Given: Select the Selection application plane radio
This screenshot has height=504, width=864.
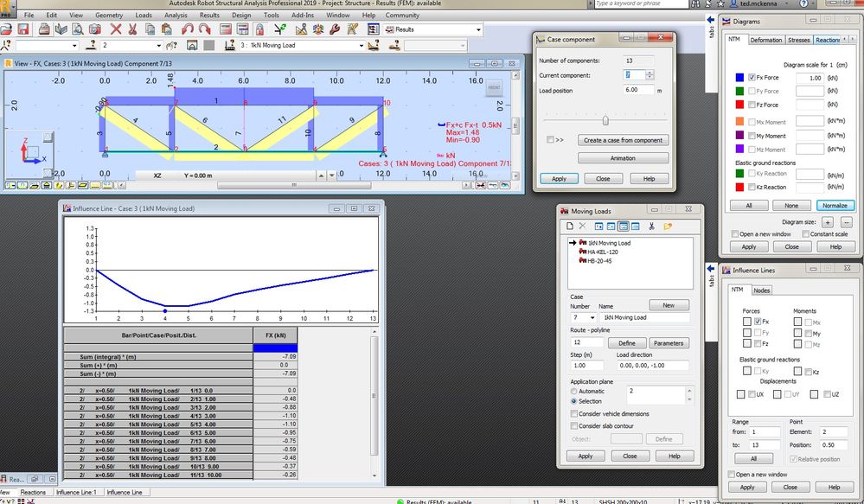Looking at the screenshot, I should [573, 401].
